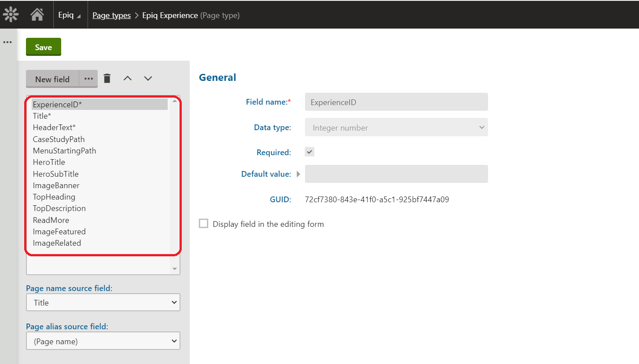Viewport: 639px width, 364px height.
Task: Enable 'Display field in the editing form'
Action: click(203, 223)
